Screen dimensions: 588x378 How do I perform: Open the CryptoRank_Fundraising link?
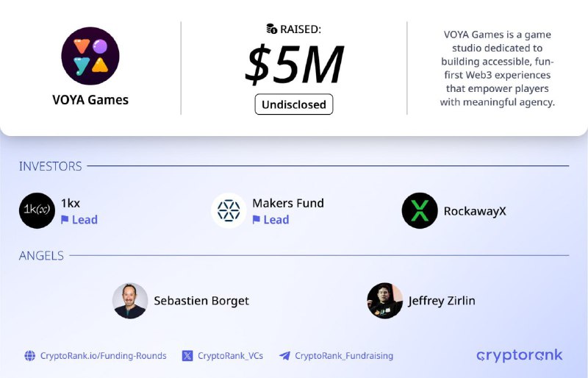tap(344, 355)
